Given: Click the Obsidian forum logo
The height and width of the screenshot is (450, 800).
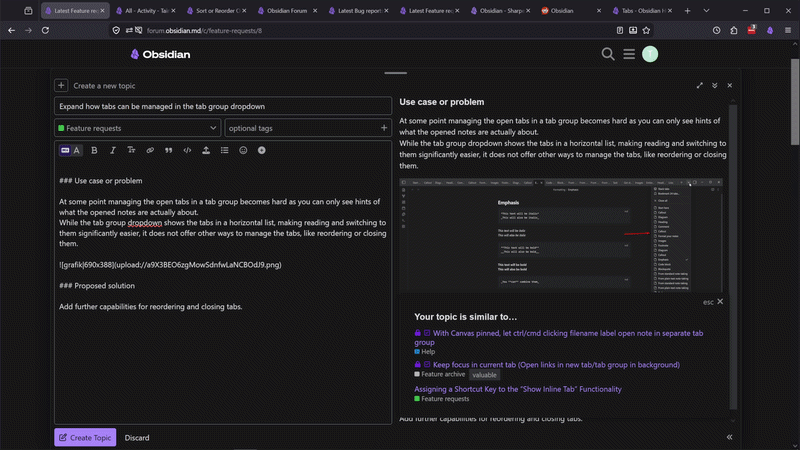Looking at the screenshot, I should (160, 54).
